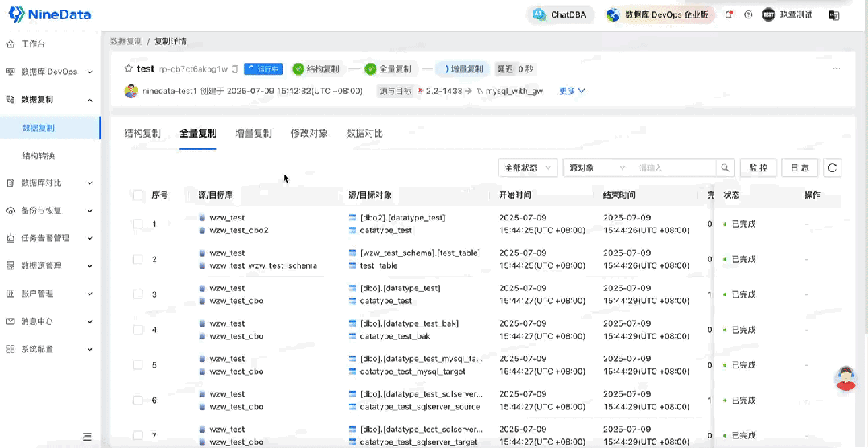Click the 数据复制 sidebar icon
The width and height of the screenshot is (868, 448).
click(10, 99)
